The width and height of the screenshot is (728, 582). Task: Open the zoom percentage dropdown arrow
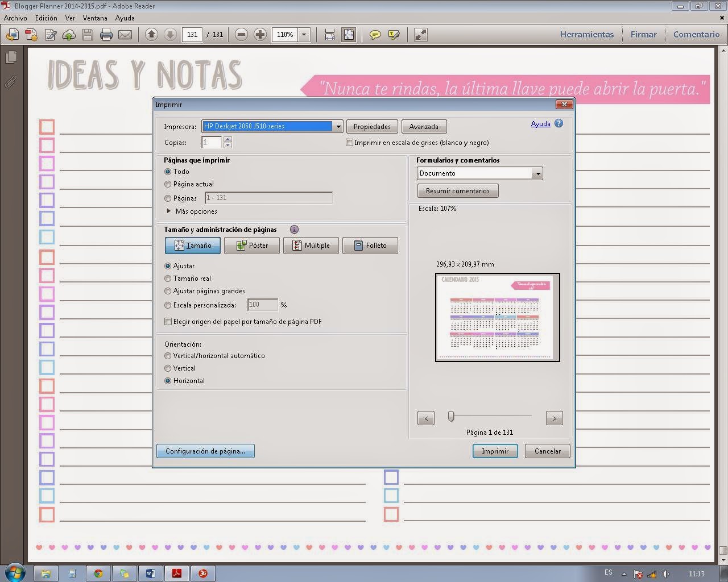tap(304, 35)
